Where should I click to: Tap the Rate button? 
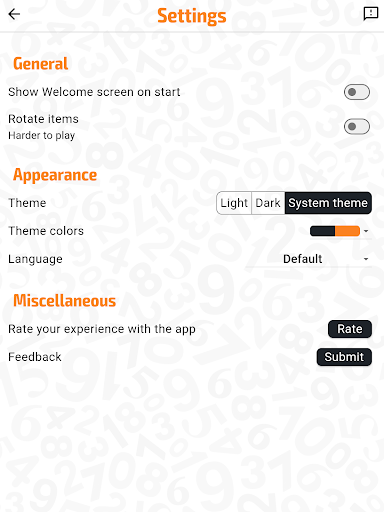(350, 329)
